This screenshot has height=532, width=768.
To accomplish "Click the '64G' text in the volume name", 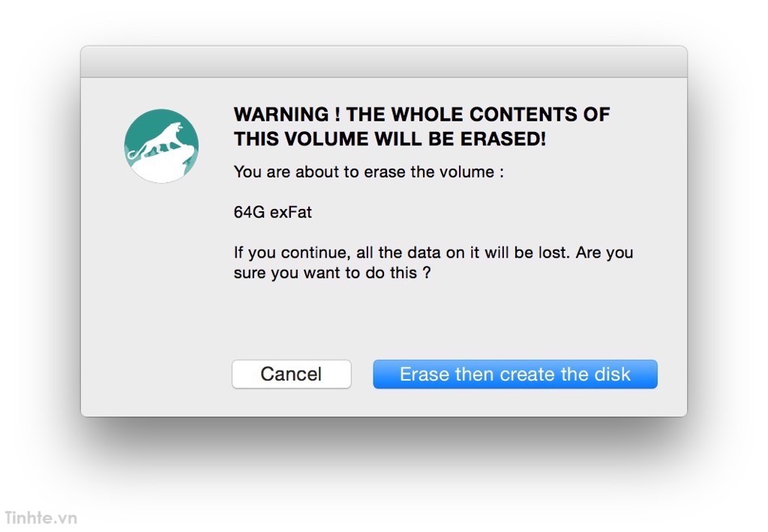I will coord(249,212).
